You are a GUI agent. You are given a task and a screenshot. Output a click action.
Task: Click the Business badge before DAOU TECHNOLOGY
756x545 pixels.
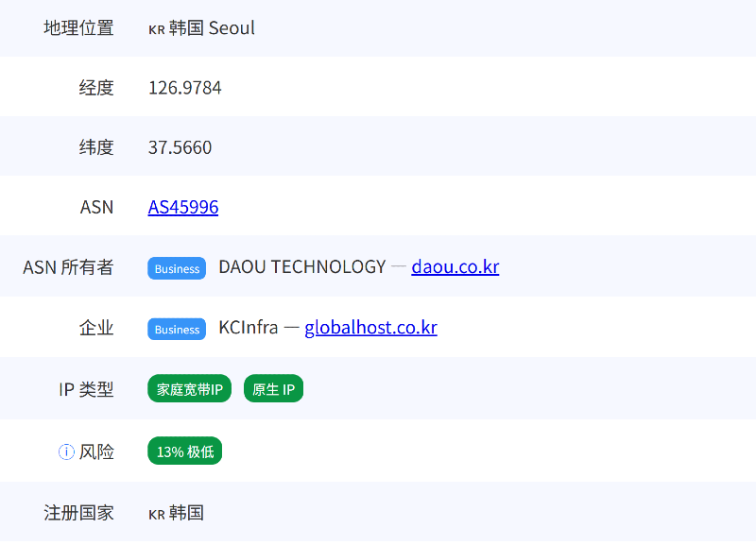point(177,268)
